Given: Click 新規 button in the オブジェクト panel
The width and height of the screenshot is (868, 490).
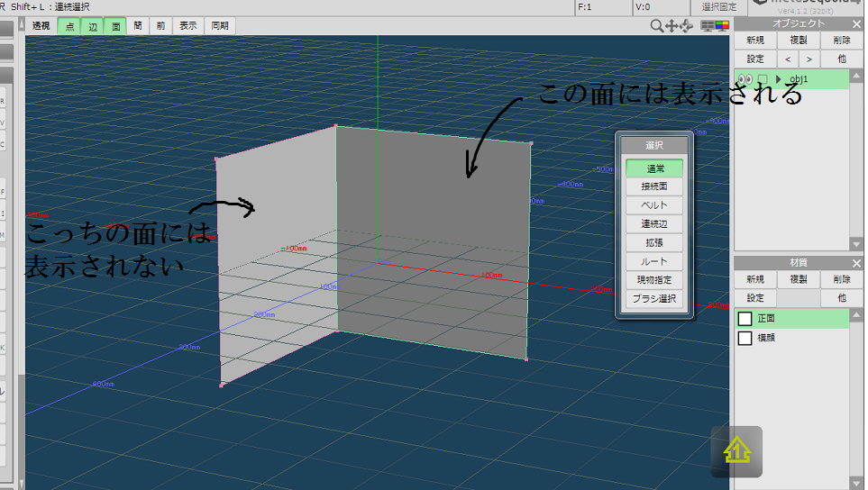Looking at the screenshot, I should [x=755, y=41].
